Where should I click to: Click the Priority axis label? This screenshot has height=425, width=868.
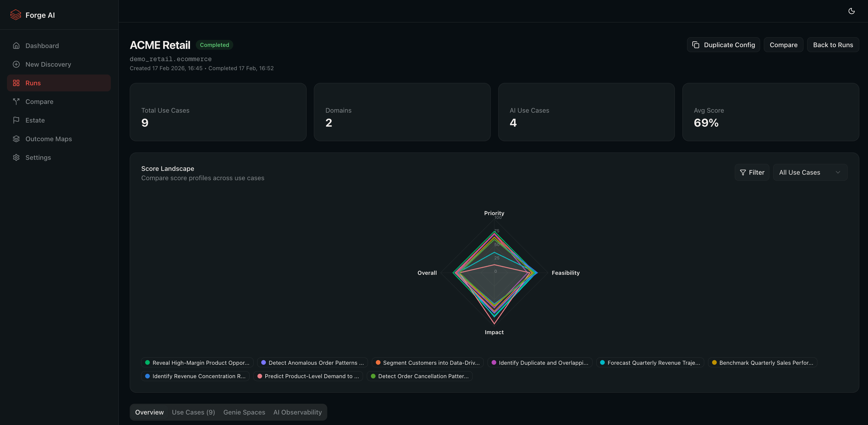[x=494, y=213]
